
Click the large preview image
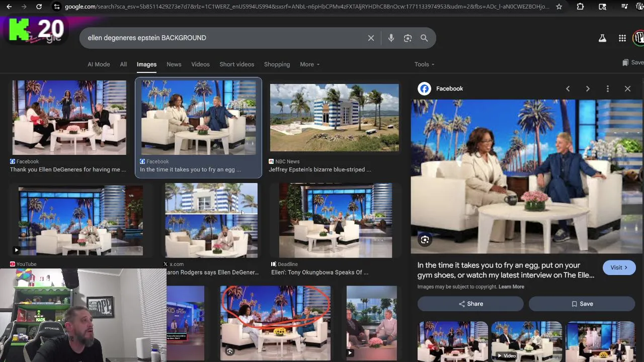[527, 176]
